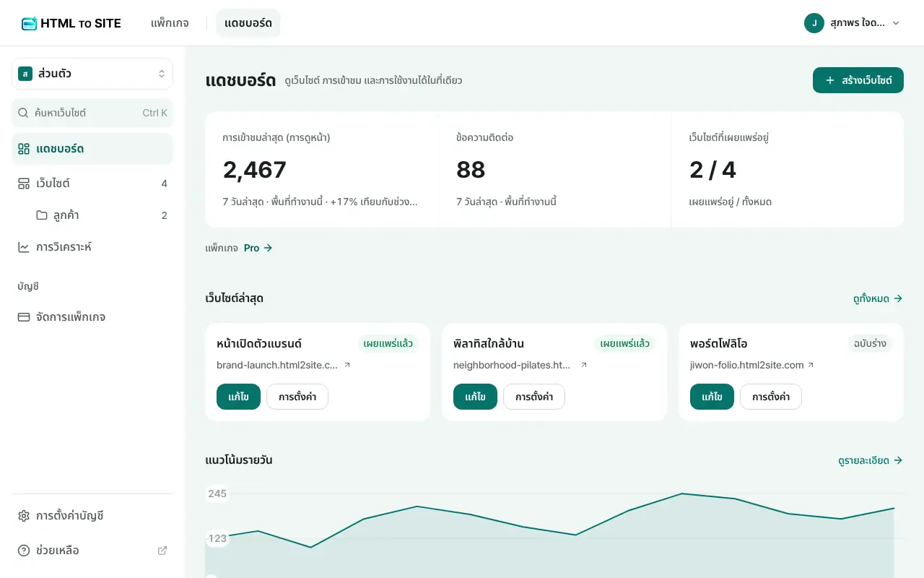This screenshot has height=578, width=924.
Task: Switch to the แพ็กเกจ tab
Action: [170, 23]
